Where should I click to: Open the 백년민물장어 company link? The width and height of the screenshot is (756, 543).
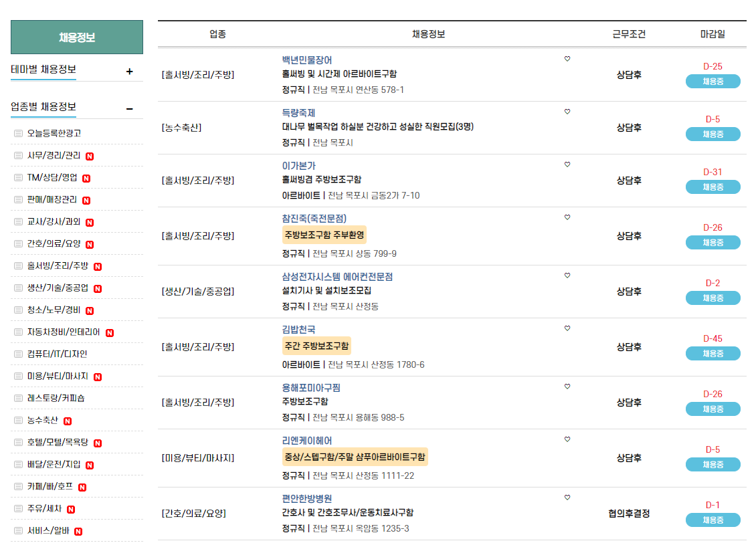[x=306, y=60]
